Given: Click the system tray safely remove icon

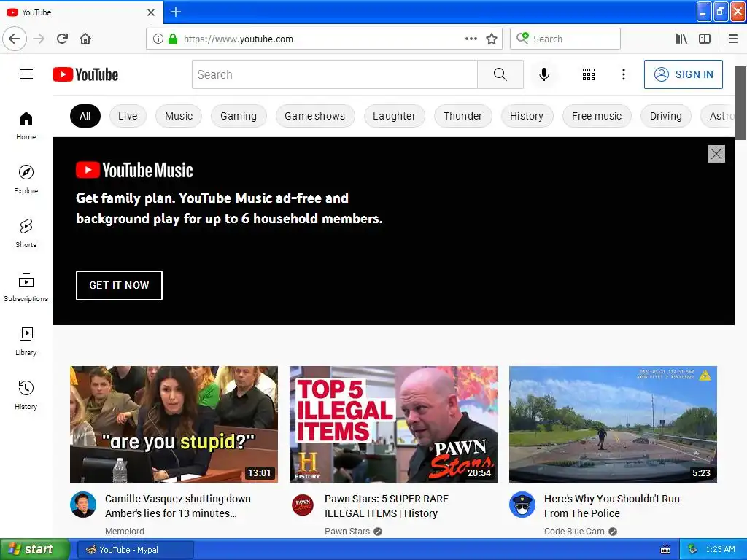Looking at the screenshot, I should pos(693,550).
